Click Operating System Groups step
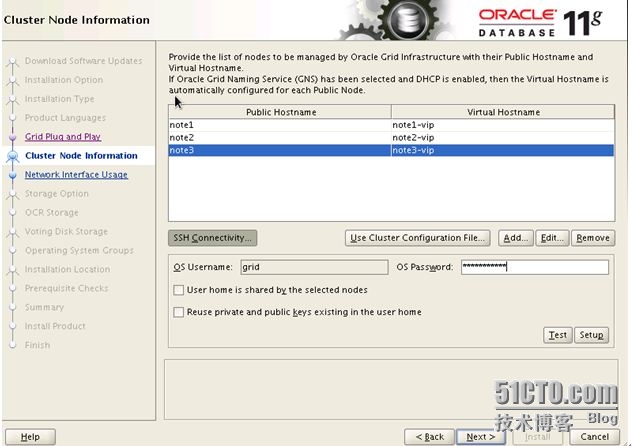This screenshot has height=446, width=632. tap(79, 250)
